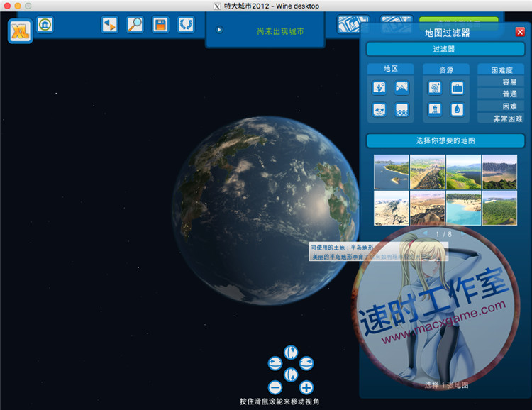This screenshot has width=532, height=410.
Task: Click the 选择你想要的地图 header bar
Action: tap(445, 140)
